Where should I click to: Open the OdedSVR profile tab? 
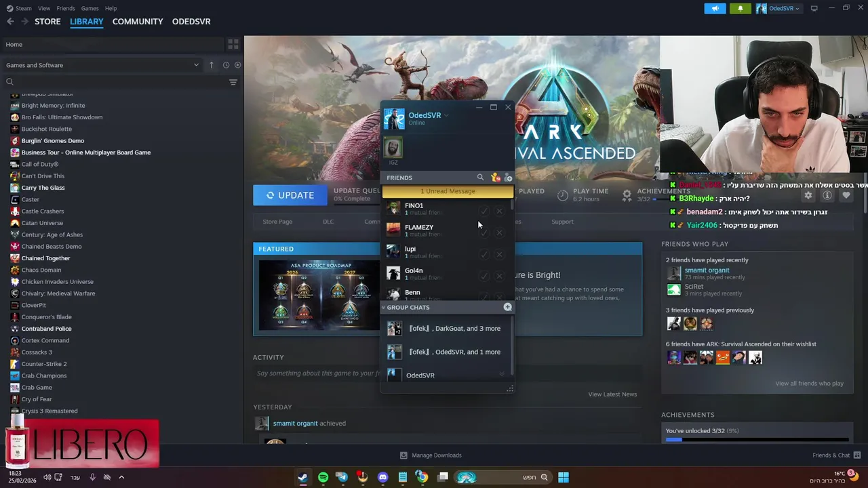pyautogui.click(x=191, y=22)
